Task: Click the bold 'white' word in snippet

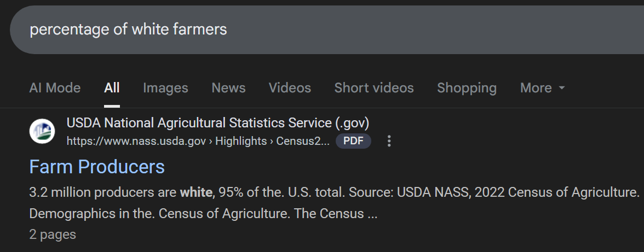Action: (196, 192)
